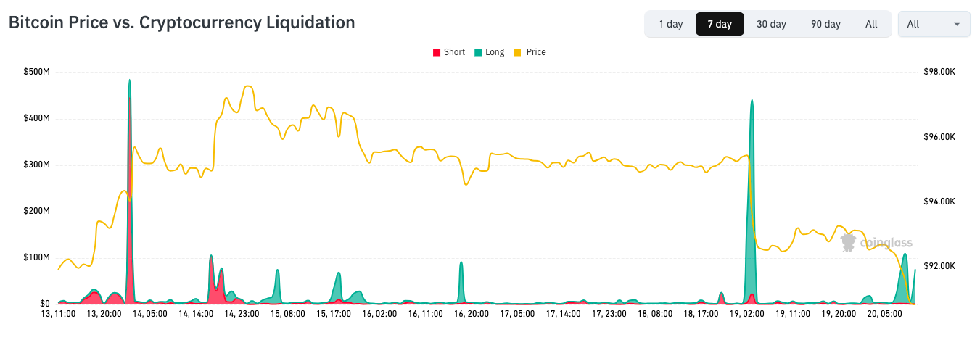Click the green Long legend color marker
The width and height of the screenshot is (980, 340).
pyautogui.click(x=478, y=52)
